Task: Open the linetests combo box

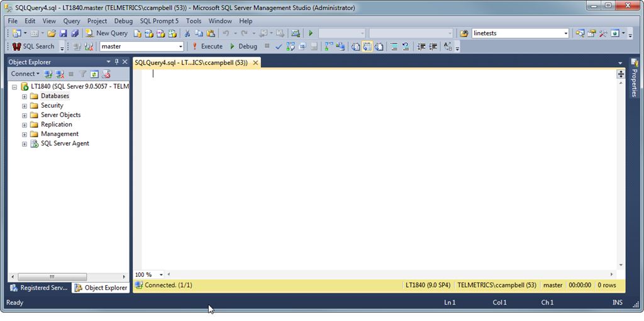Action: tap(566, 33)
